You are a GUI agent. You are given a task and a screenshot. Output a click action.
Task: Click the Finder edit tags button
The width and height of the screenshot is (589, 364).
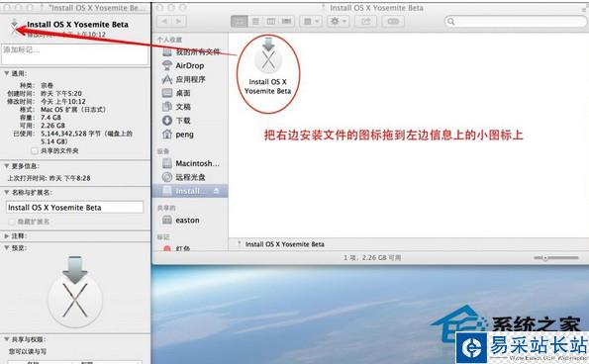[393, 21]
